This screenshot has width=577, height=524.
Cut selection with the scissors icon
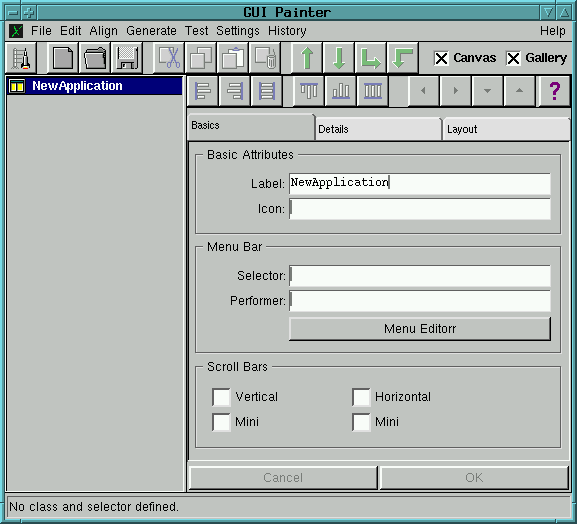(169, 58)
